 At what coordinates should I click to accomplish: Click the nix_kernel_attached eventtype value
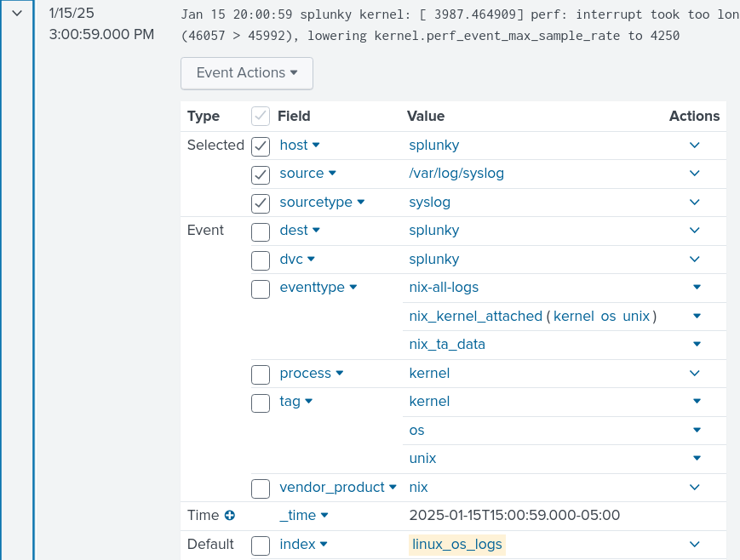tap(476, 316)
